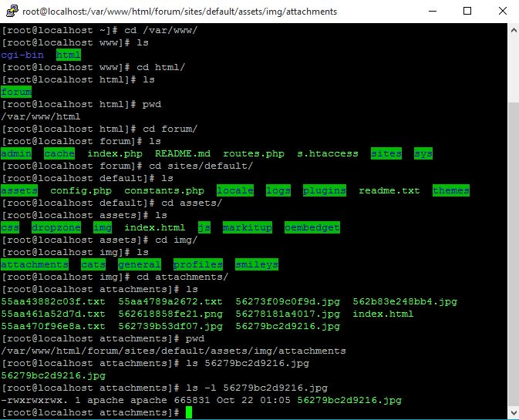Screen dimensions: 519x420
Task: Click the full attachments path output
Action: coord(174,351)
